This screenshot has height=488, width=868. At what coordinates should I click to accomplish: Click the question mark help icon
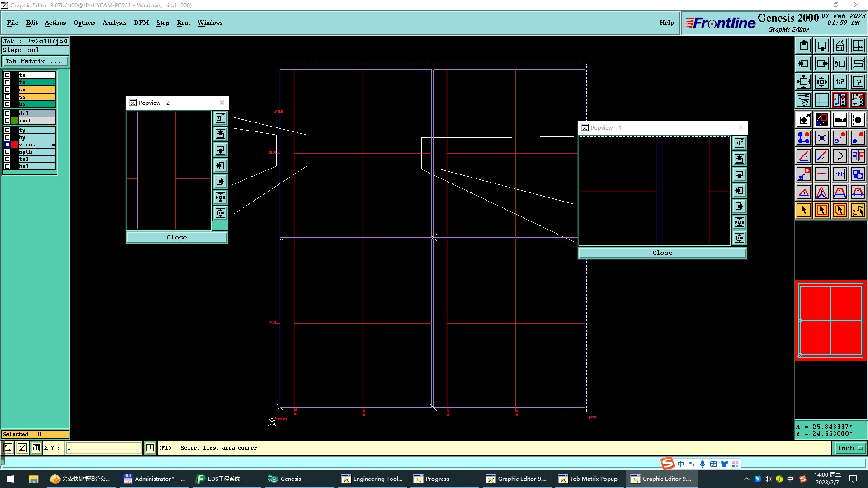858,82
